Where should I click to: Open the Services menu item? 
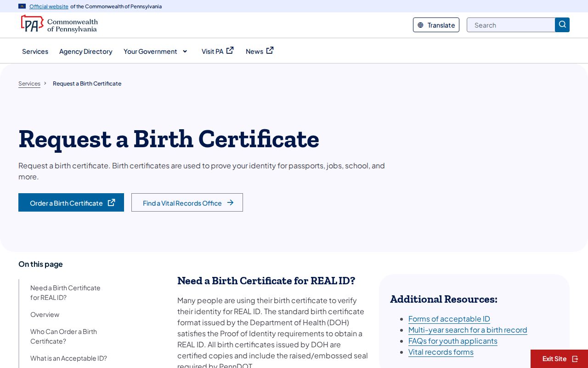[35, 51]
